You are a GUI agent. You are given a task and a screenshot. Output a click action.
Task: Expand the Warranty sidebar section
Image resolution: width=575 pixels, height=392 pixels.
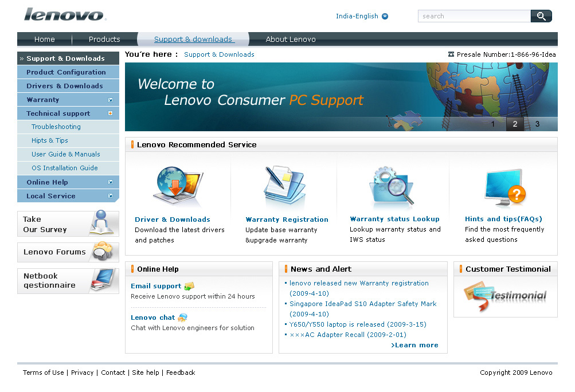click(x=110, y=100)
